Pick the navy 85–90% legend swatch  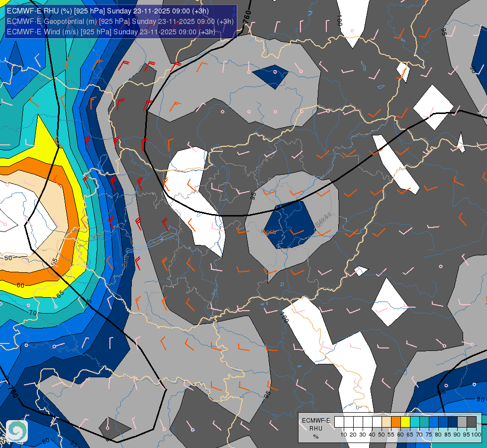click(x=453, y=422)
